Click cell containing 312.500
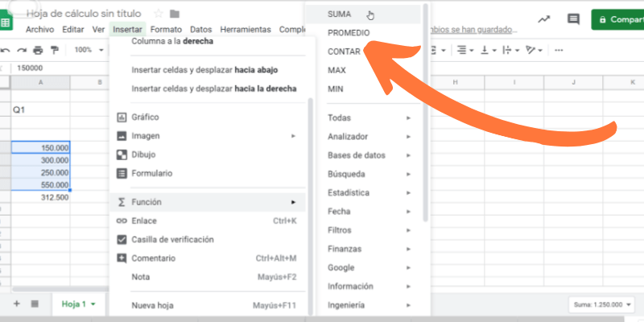The image size is (644, 322). click(40, 197)
